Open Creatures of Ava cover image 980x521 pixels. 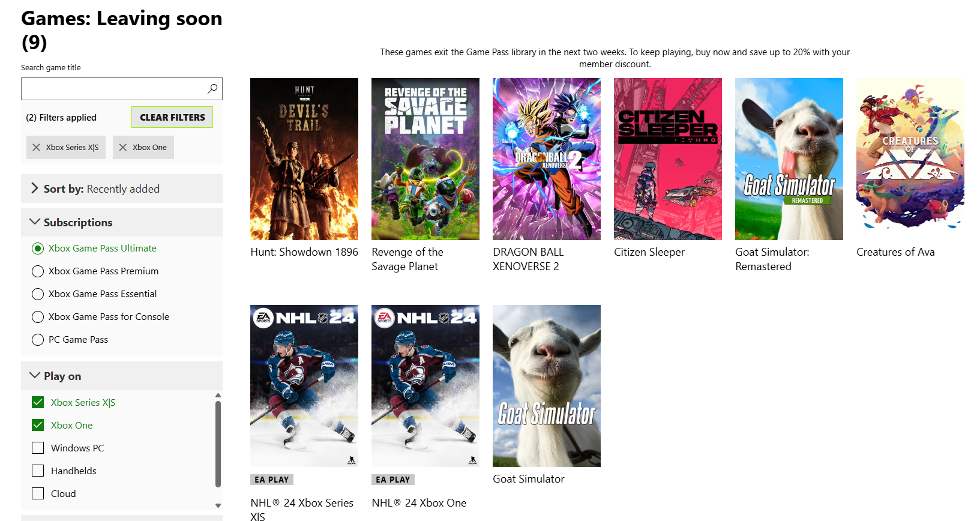tap(910, 159)
